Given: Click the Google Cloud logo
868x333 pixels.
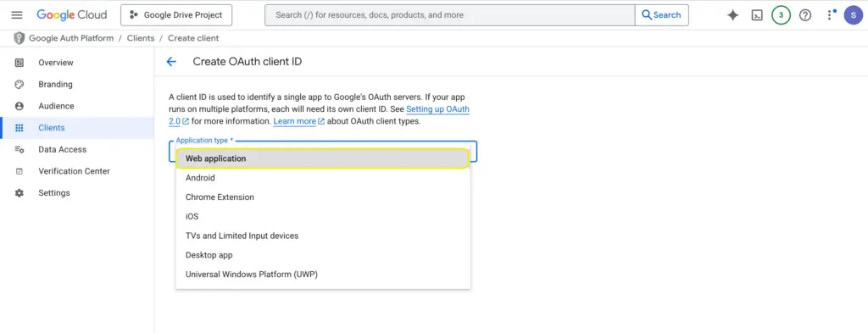Looking at the screenshot, I should click(72, 15).
